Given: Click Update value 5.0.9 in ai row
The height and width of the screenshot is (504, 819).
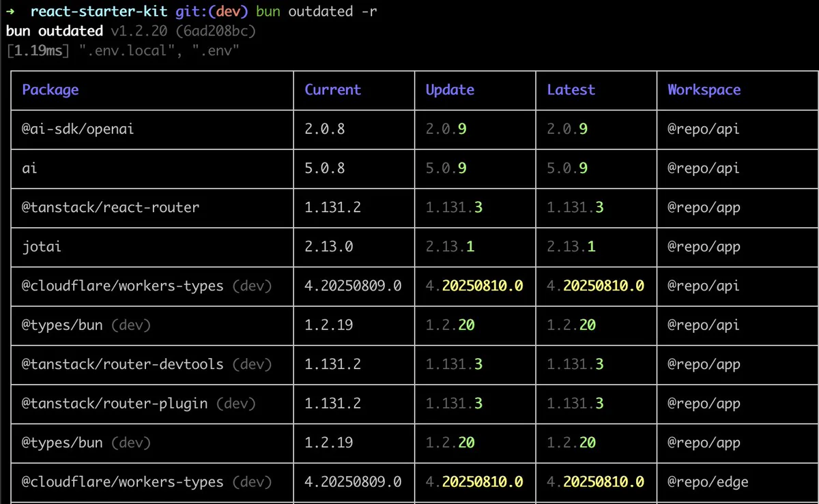Looking at the screenshot, I should (446, 168).
